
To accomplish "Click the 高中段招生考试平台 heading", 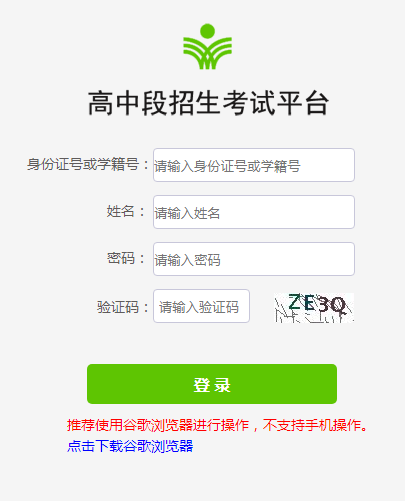I will click(208, 103).
